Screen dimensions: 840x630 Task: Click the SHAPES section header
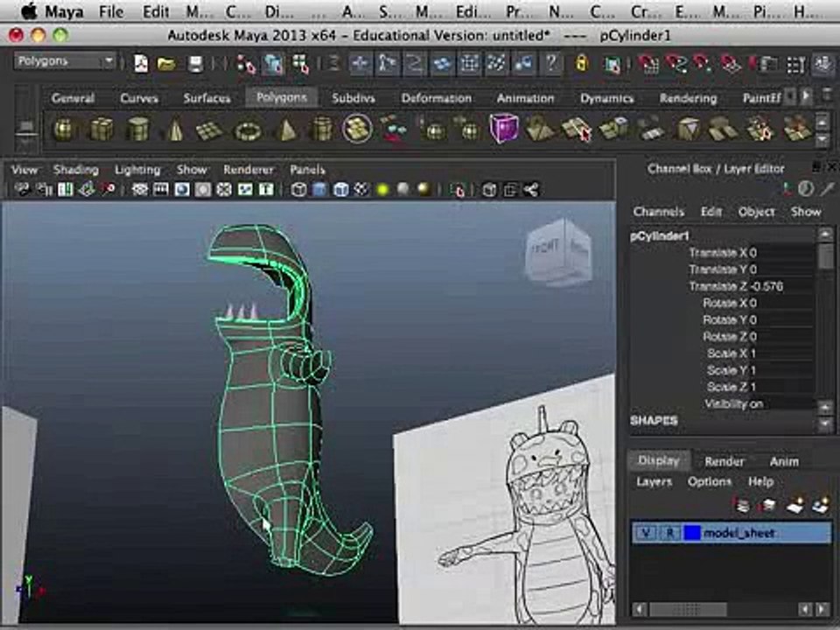(x=654, y=421)
